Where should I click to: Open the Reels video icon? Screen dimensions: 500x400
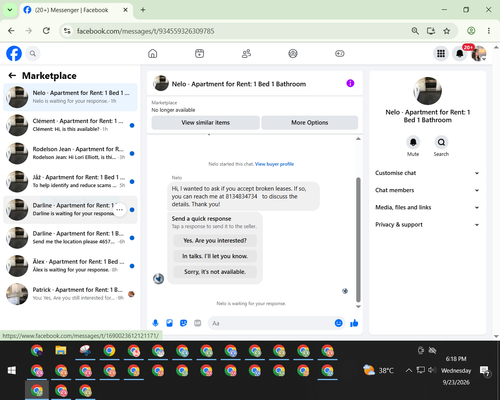tap(199, 53)
